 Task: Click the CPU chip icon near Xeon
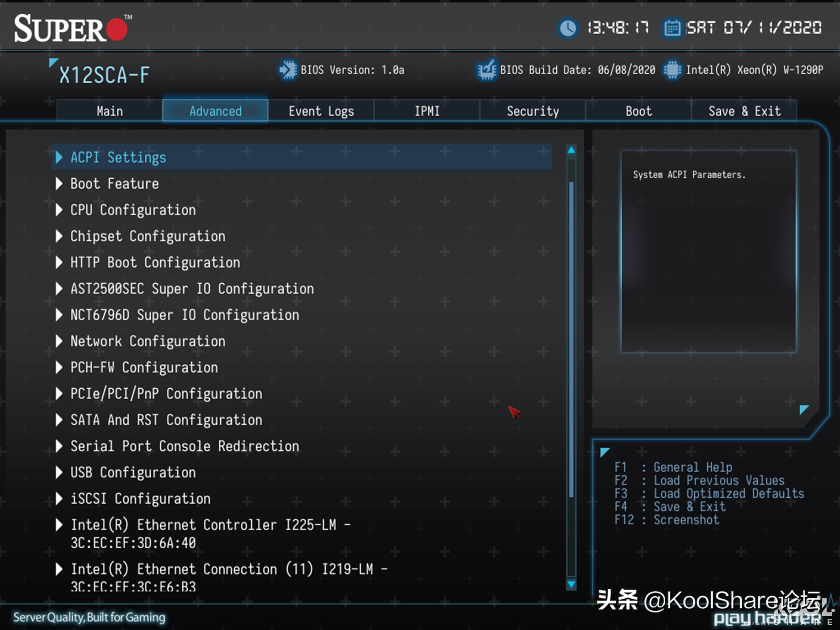click(x=672, y=70)
